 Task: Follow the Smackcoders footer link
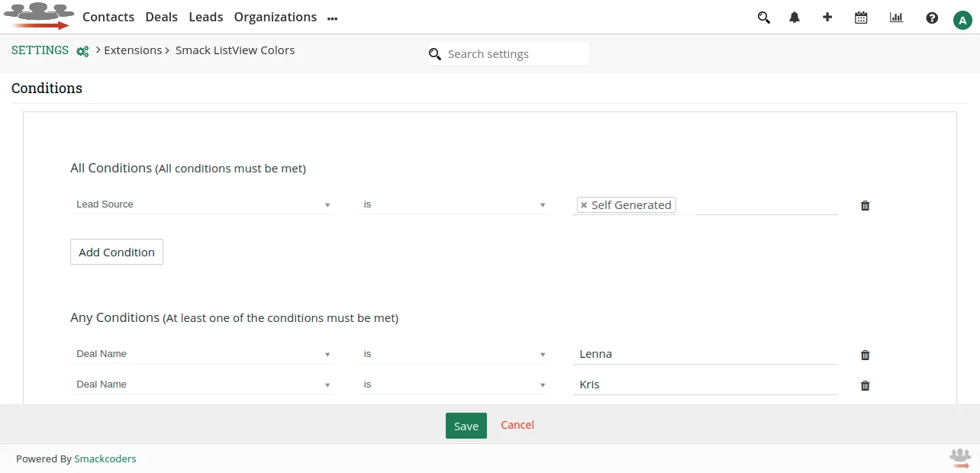[105, 459]
